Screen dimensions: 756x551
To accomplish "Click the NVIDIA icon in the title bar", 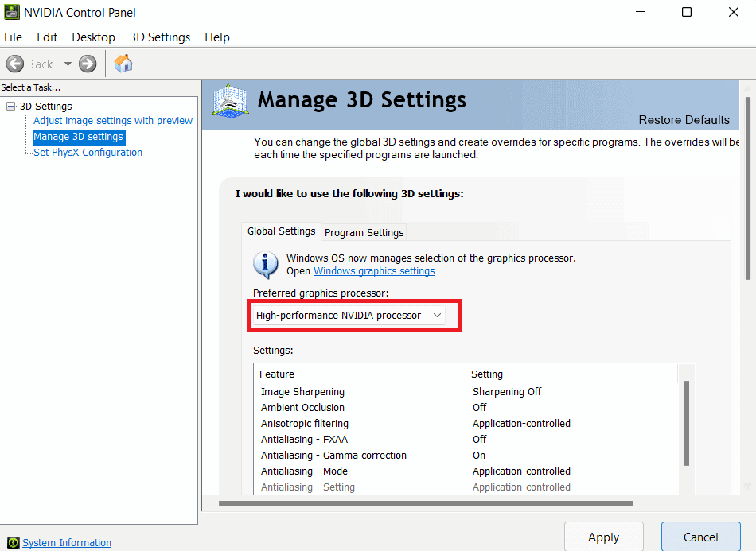I will 11,12.
